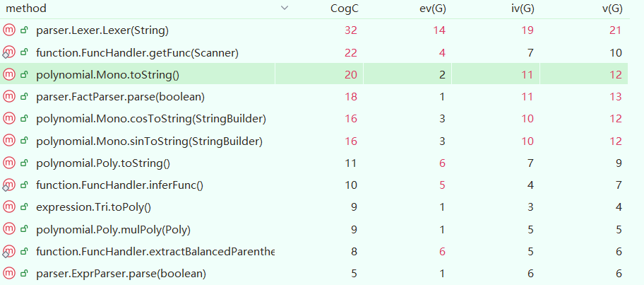Click green lock icon for parser.ExprParser.parse(boolean)
Screen dimensions: 644x285
coord(24,273)
